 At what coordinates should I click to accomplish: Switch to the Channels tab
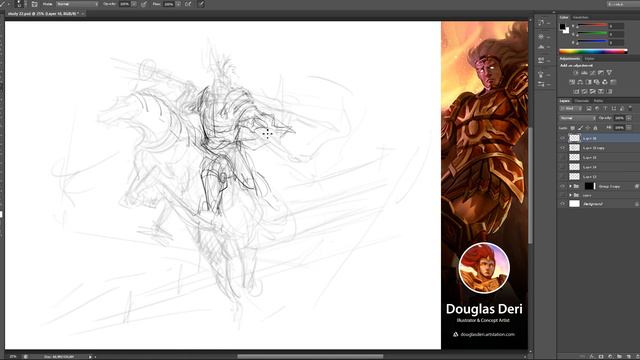tap(582, 101)
